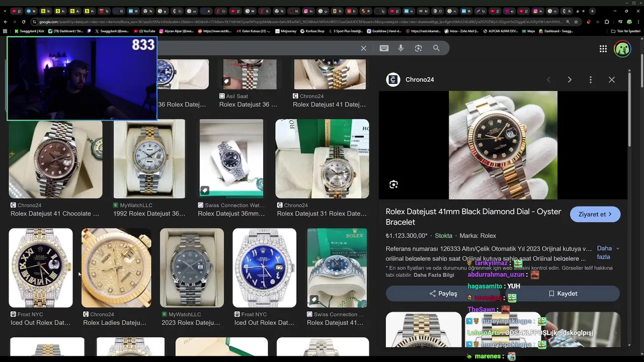The width and height of the screenshot is (644, 362).
Task: Open Swiss Connection Rolex Datejust 41 thumbnail
Action: [337, 268]
